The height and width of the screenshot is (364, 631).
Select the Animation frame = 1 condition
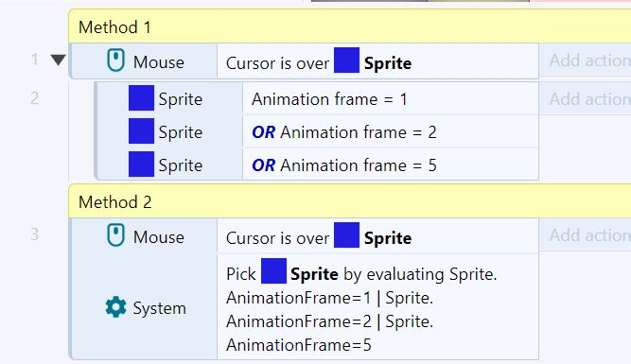(x=391, y=98)
